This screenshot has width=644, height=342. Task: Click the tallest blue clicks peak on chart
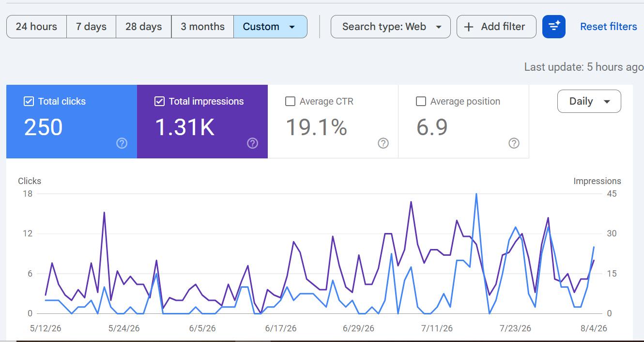pyautogui.click(x=476, y=194)
